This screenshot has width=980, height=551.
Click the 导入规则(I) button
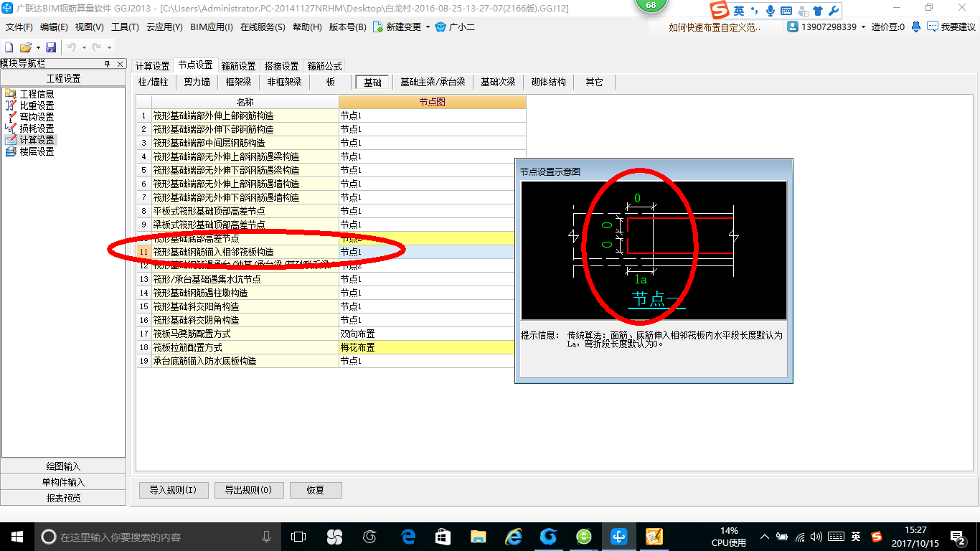(174, 490)
